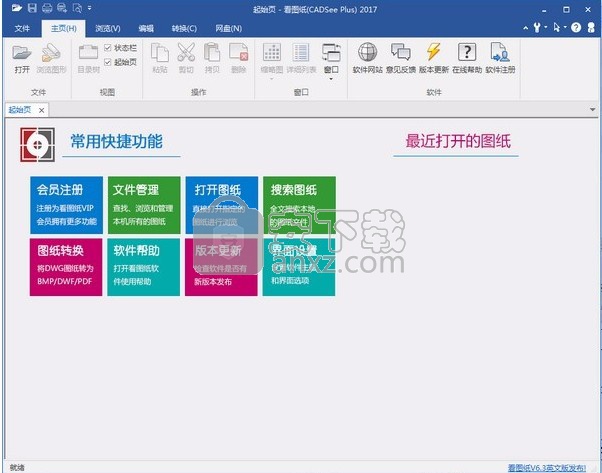602x473 pixels.
Task: Open the tab list dropdown at far right
Action: (x=592, y=110)
